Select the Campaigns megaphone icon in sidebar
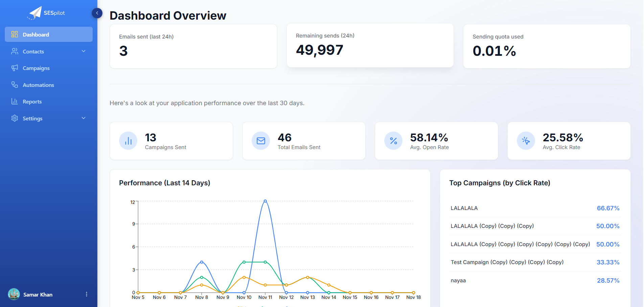 point(14,68)
